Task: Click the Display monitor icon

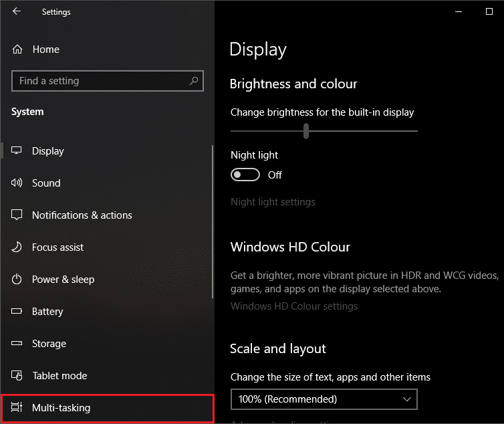Action: pos(17,151)
